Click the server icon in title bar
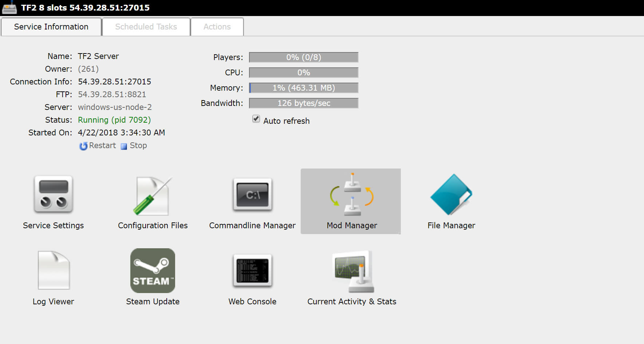 point(9,7)
